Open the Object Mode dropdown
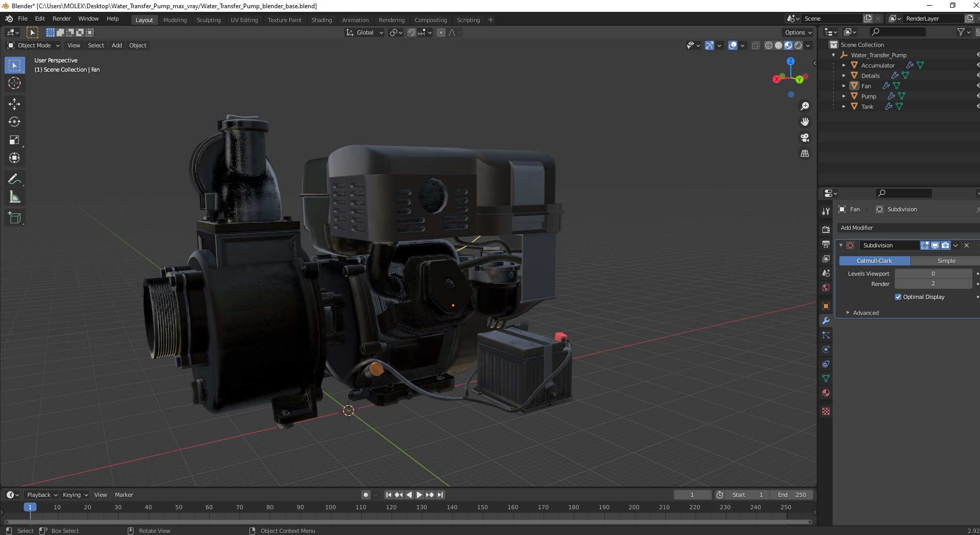 33,45
